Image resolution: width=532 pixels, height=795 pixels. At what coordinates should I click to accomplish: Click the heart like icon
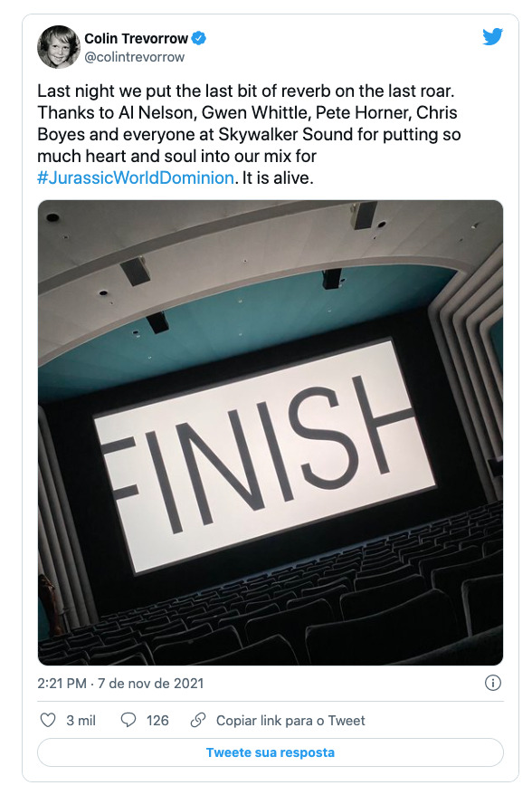click(48, 721)
